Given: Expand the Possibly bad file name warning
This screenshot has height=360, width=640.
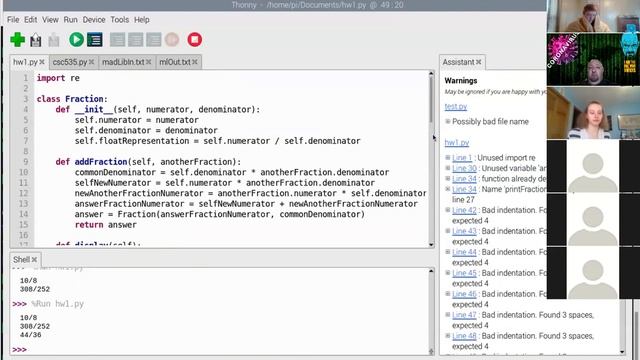Looking at the screenshot, I should [448, 121].
